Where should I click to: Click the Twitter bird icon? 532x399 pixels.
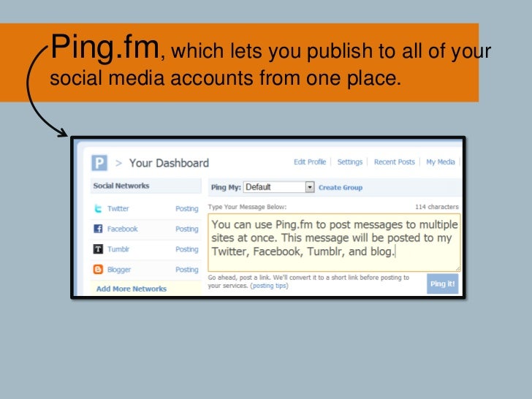coord(98,208)
